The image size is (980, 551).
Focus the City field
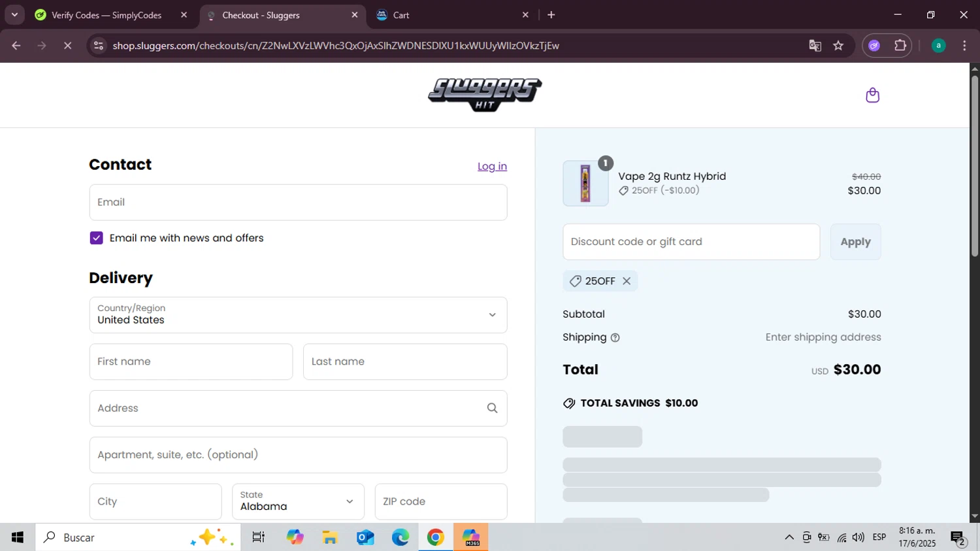(x=155, y=501)
